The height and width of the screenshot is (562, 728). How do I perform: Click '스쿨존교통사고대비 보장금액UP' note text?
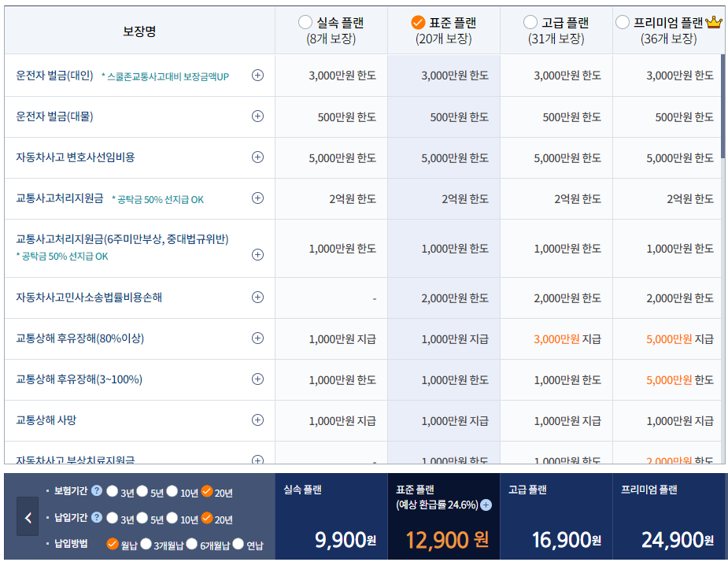pos(165,76)
